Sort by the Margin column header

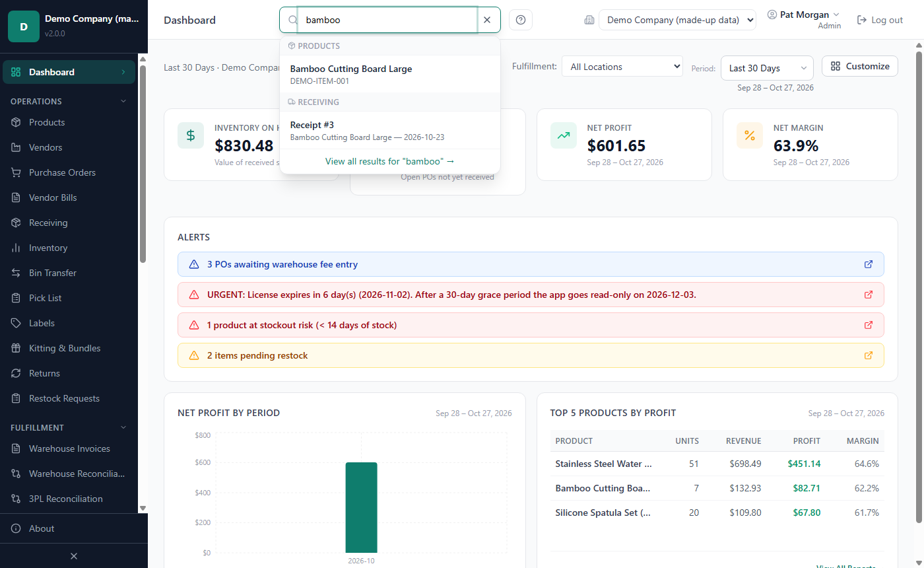(863, 441)
